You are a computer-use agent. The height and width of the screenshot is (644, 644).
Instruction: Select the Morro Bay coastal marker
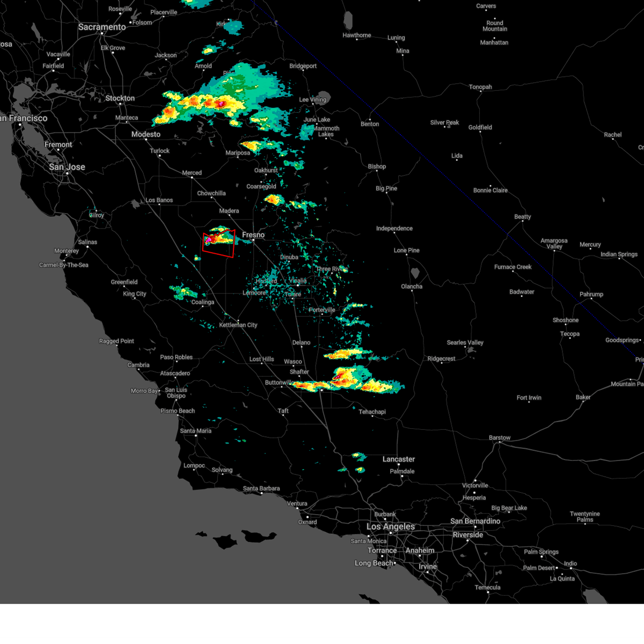click(x=159, y=391)
